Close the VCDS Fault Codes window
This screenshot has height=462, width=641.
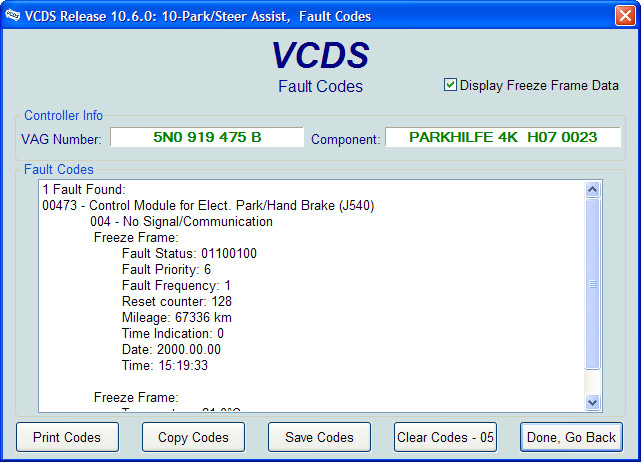(x=625, y=16)
